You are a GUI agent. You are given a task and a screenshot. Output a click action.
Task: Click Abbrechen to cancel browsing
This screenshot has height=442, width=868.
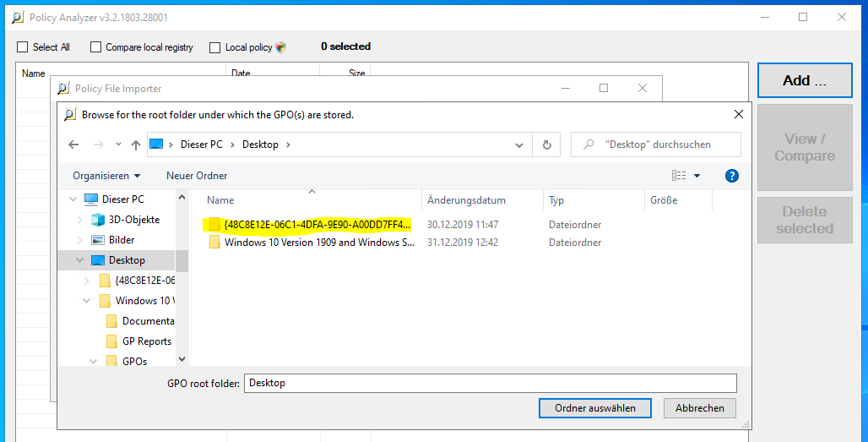[700, 408]
